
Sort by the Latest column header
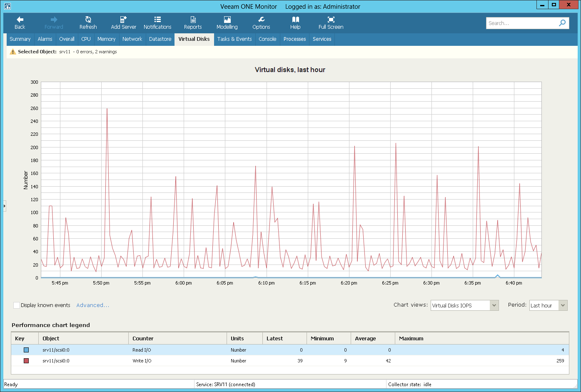point(284,338)
